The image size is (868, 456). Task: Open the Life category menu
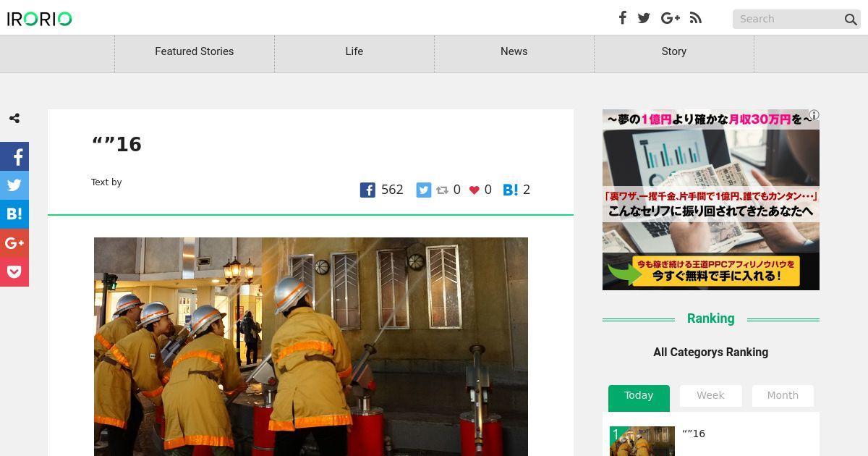[x=354, y=51]
